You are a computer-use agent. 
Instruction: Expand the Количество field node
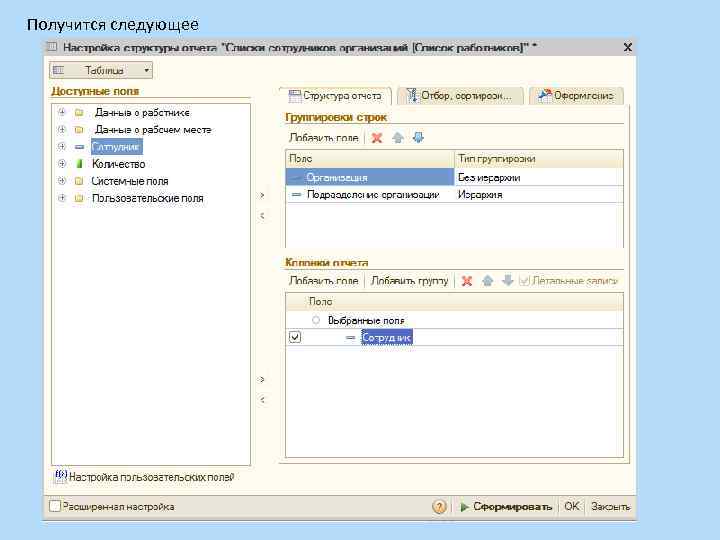[x=62, y=163]
